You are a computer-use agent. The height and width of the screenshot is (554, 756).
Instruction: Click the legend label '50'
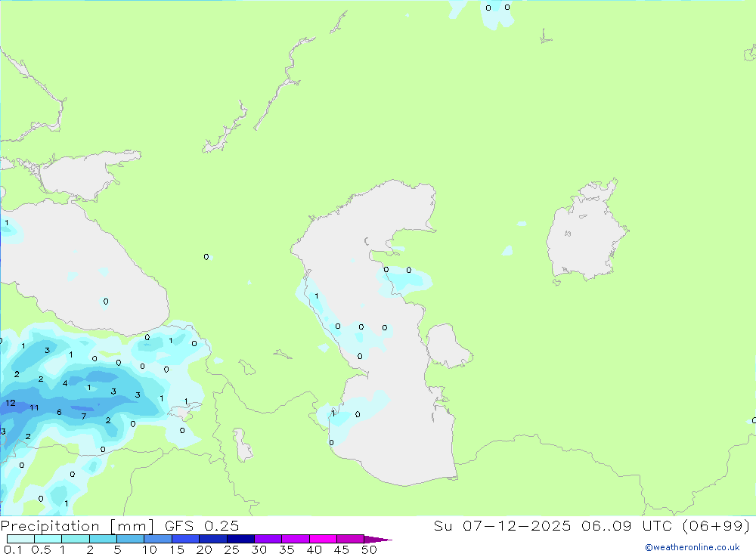[369, 549]
